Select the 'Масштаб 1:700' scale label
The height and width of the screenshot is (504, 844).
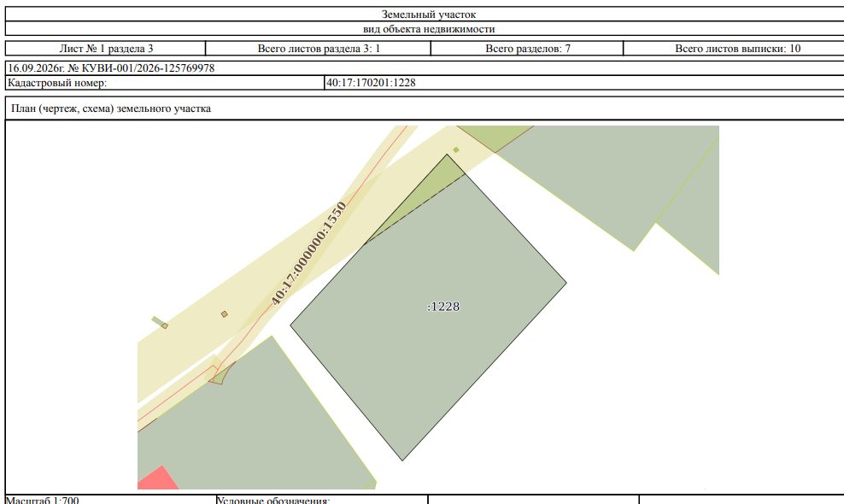coord(43,501)
